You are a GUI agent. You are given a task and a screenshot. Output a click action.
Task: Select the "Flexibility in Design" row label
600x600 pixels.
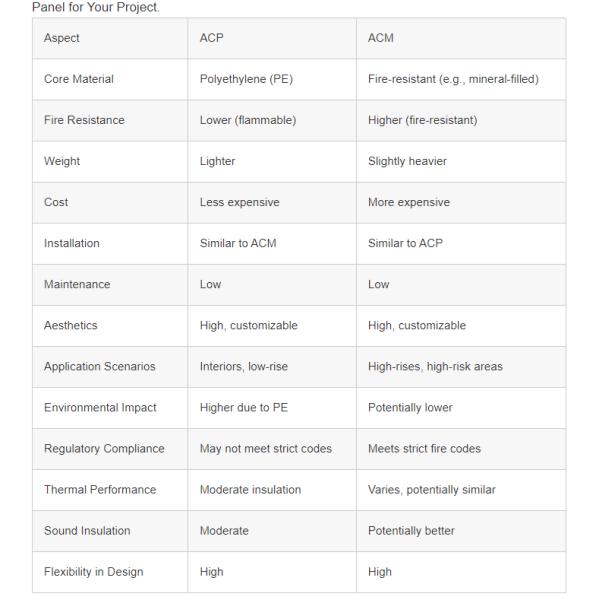(93, 572)
